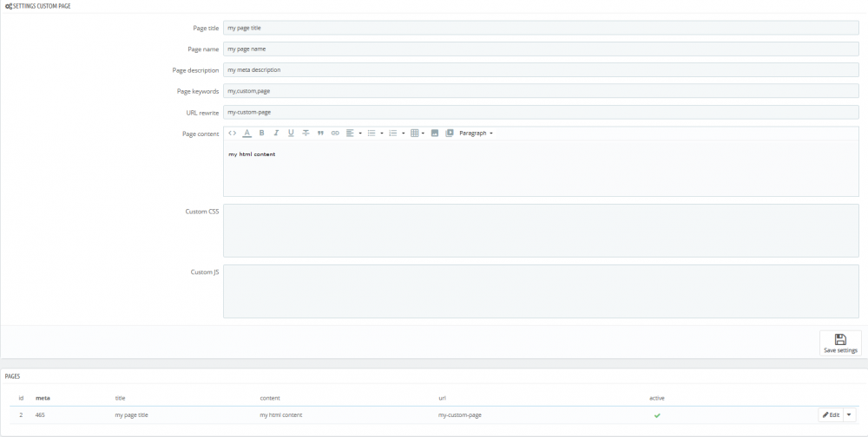Click the url column header
868x437 pixels.
[x=442, y=398]
